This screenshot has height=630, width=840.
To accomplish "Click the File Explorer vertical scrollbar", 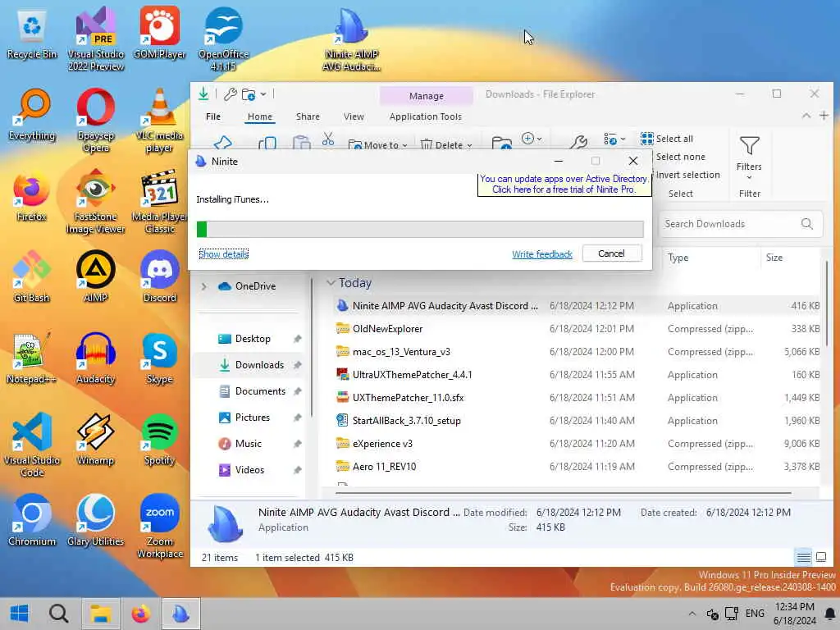I will click(x=825, y=305).
